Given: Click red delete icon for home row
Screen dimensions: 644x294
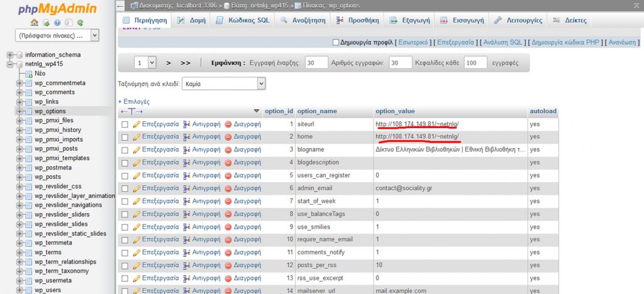Looking at the screenshot, I should pyautogui.click(x=228, y=136).
